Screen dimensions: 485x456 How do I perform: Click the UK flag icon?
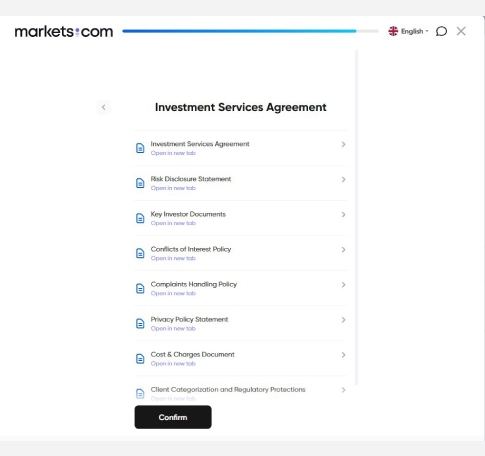(x=393, y=31)
